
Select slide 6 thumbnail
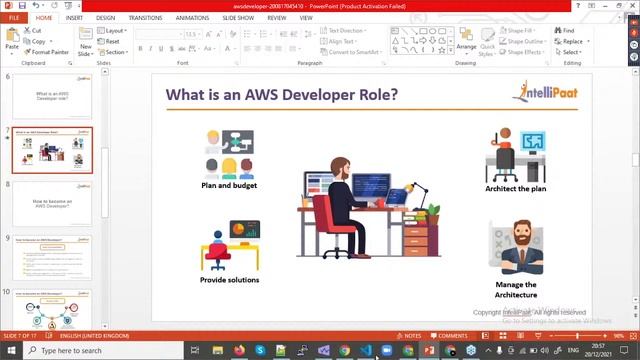point(52,96)
